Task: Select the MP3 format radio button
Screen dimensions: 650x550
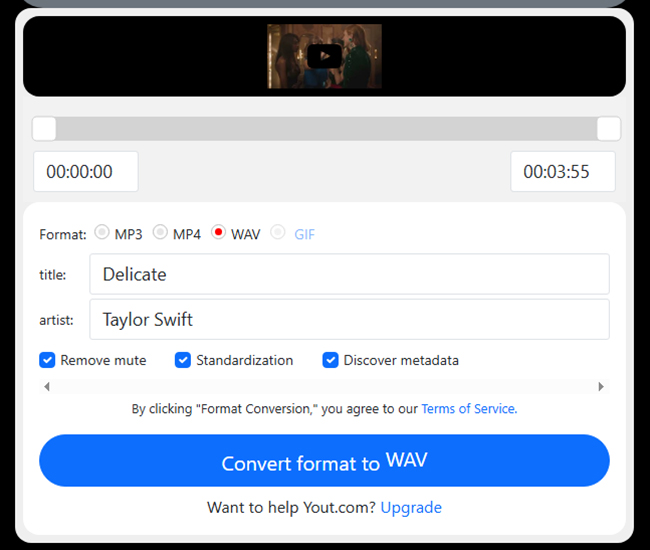Action: point(102,232)
